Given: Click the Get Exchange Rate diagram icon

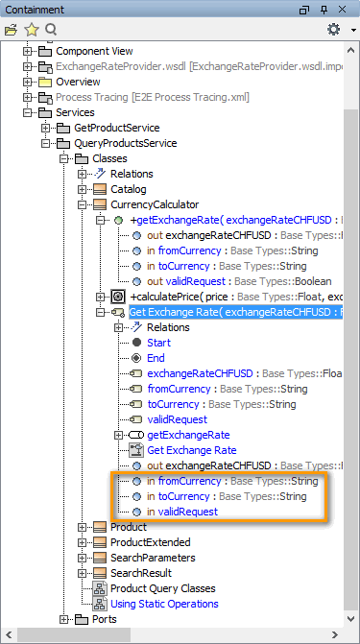Looking at the screenshot, I should (136, 450).
